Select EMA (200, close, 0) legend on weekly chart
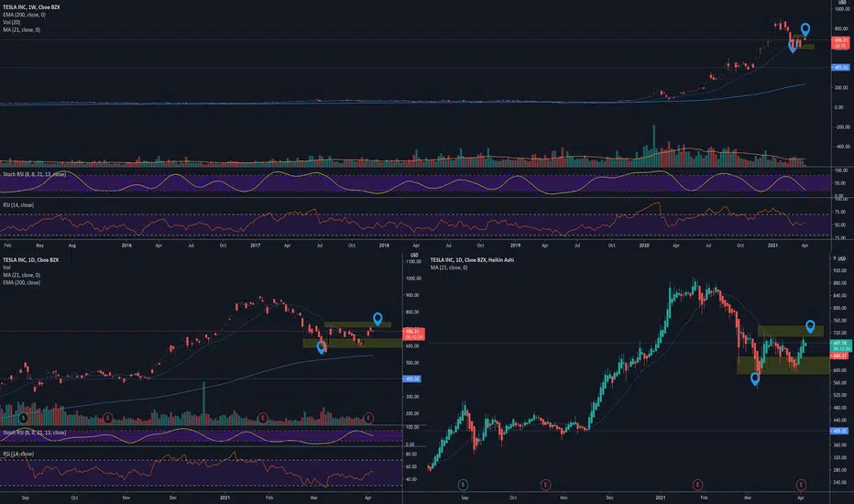The image size is (854, 504). pos(24,15)
